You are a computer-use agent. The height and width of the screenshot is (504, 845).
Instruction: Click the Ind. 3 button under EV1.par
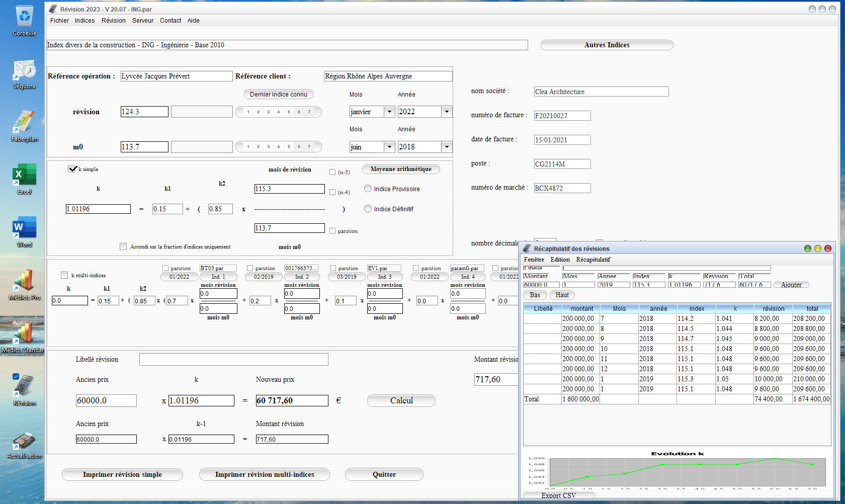385,277
